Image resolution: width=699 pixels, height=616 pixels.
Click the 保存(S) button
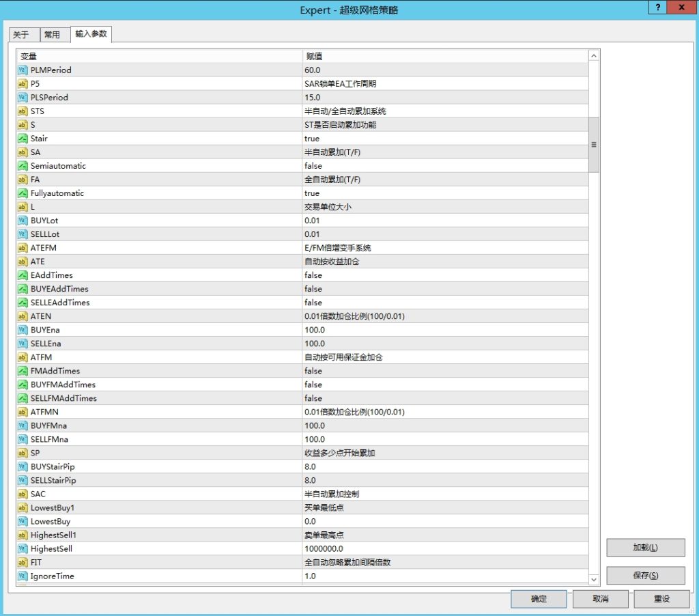(x=645, y=576)
